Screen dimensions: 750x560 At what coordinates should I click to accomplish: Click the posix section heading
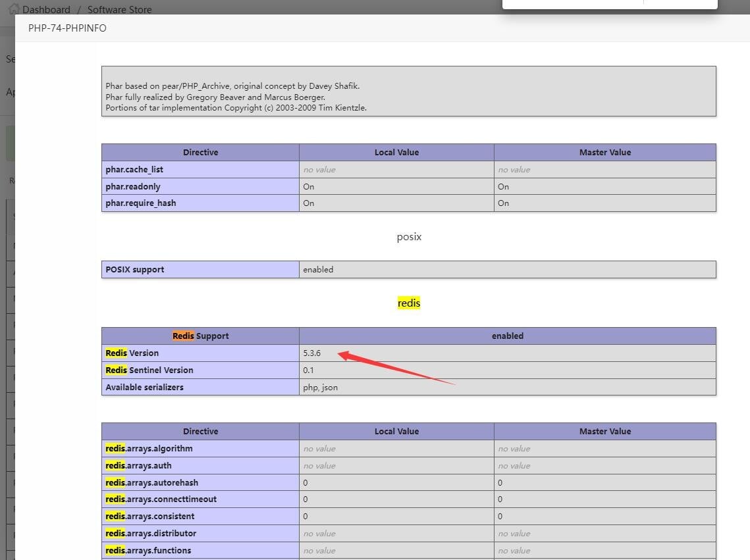[x=409, y=237]
